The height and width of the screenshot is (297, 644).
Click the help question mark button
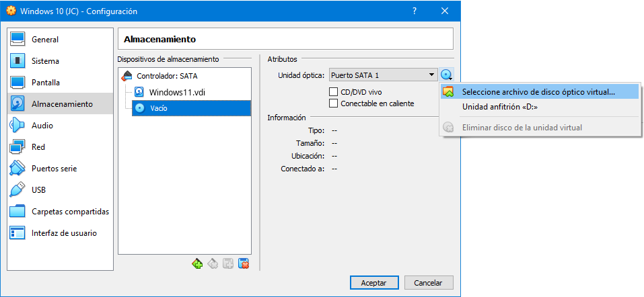414,11
